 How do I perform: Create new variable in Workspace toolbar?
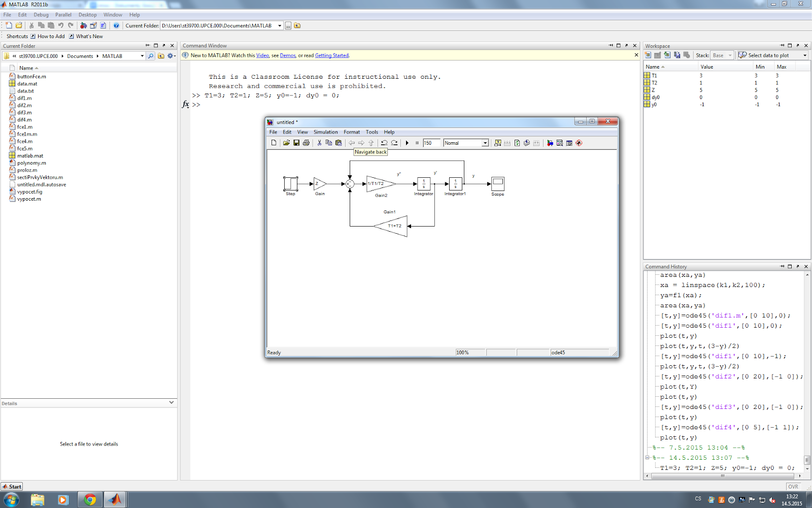click(x=648, y=55)
